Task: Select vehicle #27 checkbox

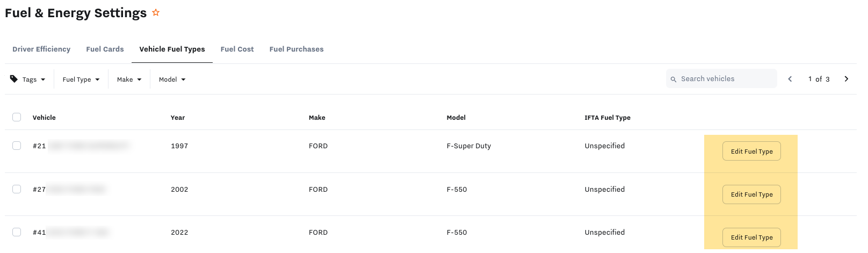Action: click(x=17, y=189)
